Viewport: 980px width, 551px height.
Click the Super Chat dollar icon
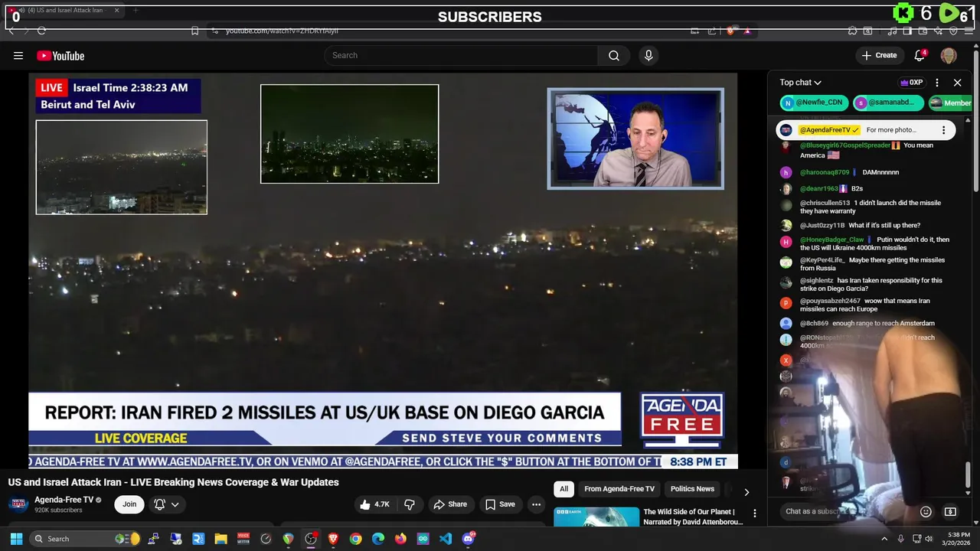click(x=950, y=511)
